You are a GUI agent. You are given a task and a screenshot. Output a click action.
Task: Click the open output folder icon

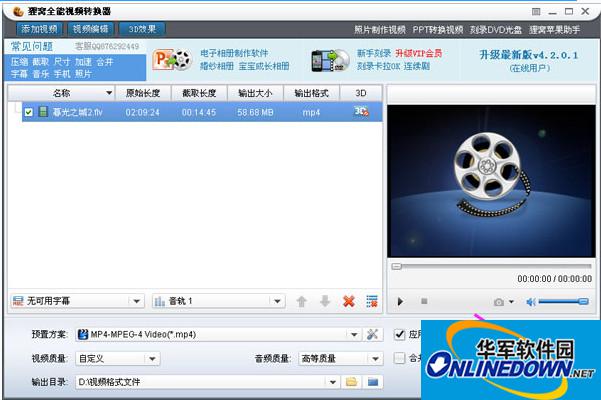373,382
